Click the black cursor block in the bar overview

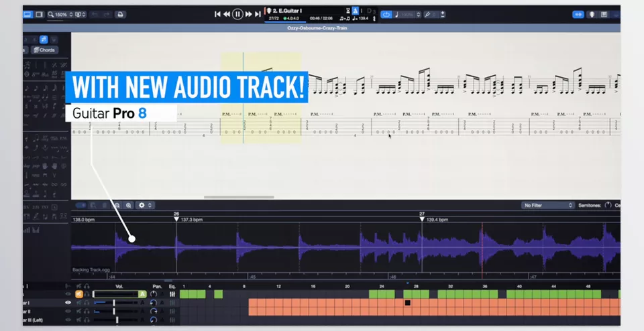pyautogui.click(x=407, y=303)
